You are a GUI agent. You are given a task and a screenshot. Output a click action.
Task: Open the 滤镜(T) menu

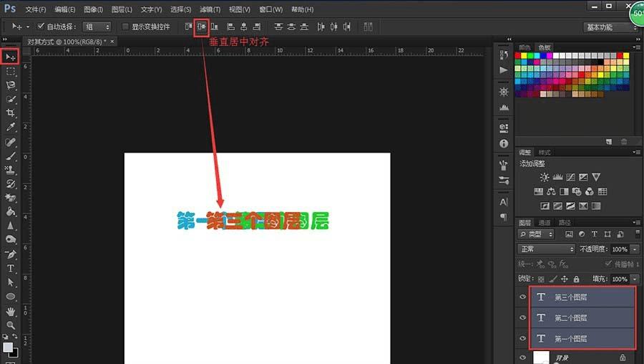[210, 9]
